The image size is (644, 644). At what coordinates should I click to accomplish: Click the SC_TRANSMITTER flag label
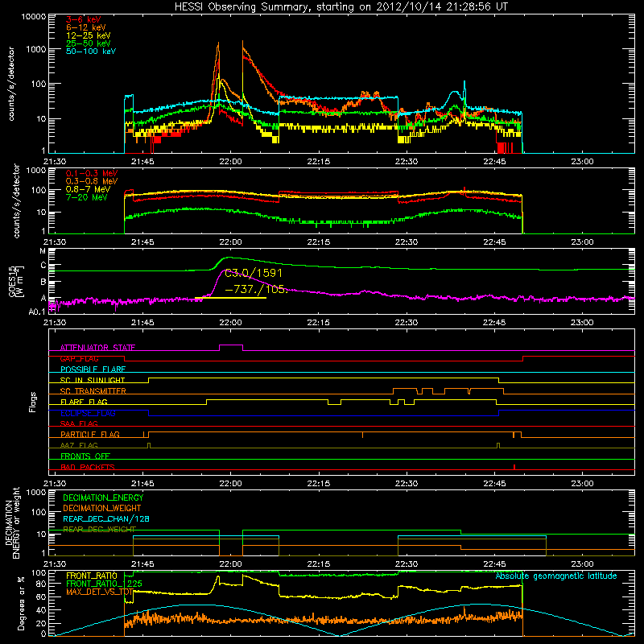click(x=93, y=391)
